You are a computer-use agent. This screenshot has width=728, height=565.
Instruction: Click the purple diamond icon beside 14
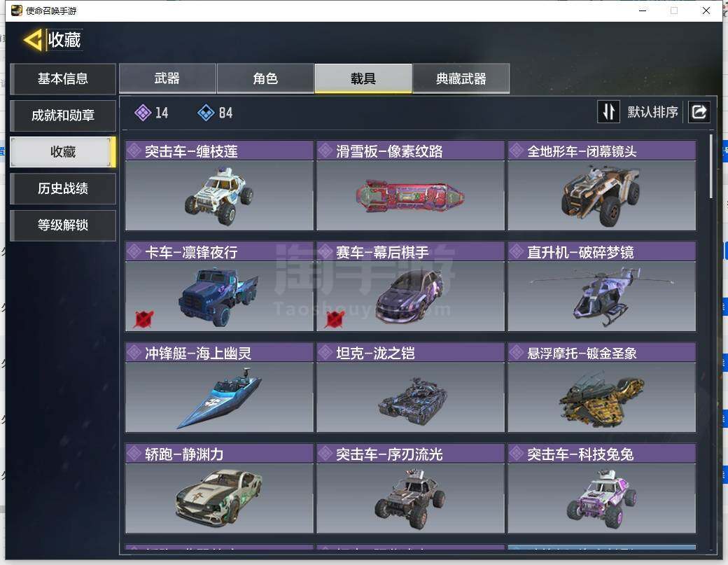143,112
